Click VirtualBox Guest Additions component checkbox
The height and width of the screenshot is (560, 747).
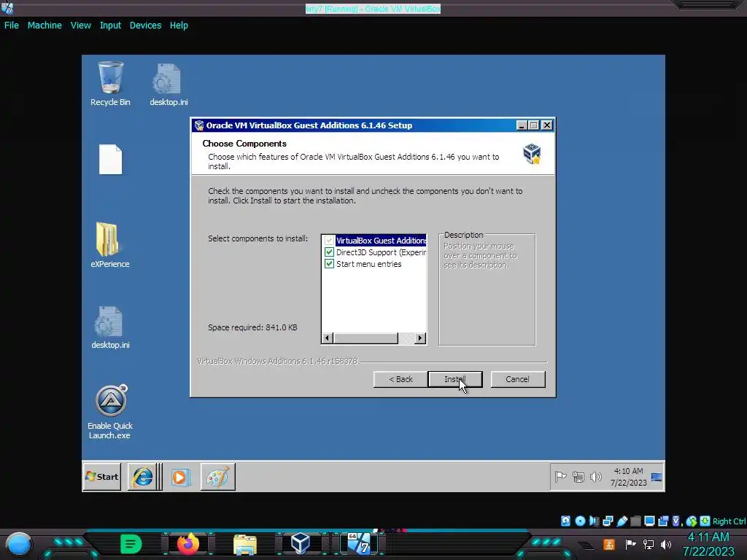pyautogui.click(x=329, y=241)
